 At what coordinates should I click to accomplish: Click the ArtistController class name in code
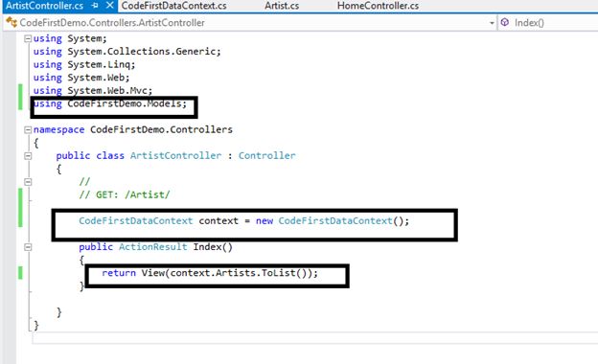(175, 155)
